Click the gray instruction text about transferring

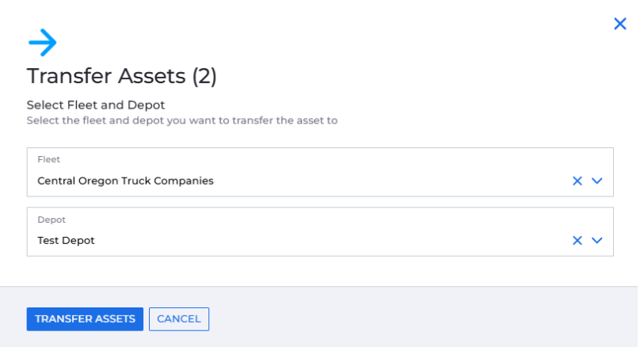[x=182, y=120]
